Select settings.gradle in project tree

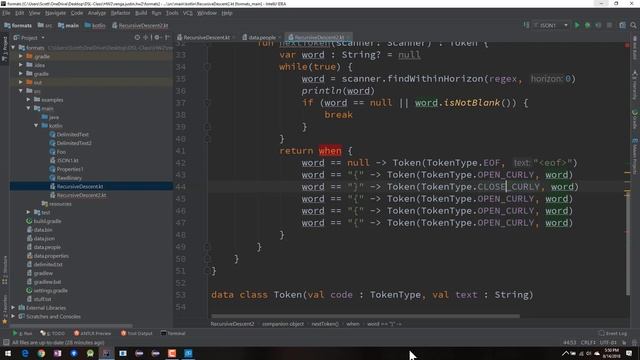(x=51, y=291)
